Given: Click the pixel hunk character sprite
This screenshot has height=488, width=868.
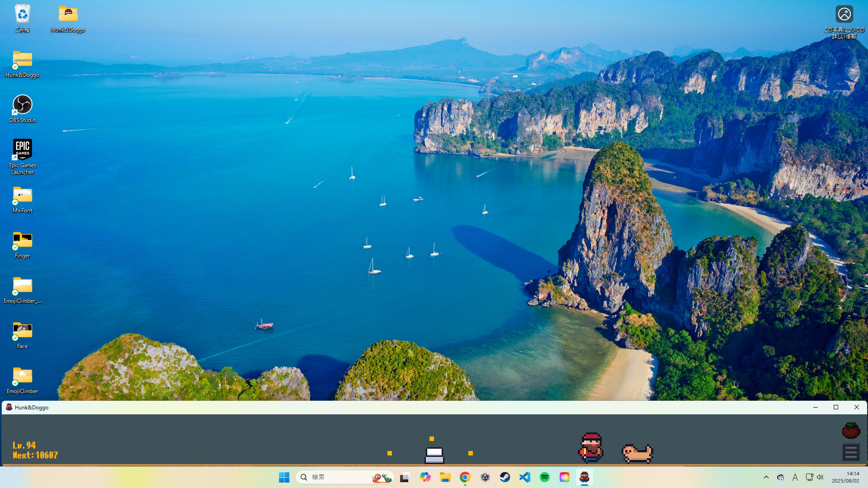Looking at the screenshot, I should [x=590, y=448].
